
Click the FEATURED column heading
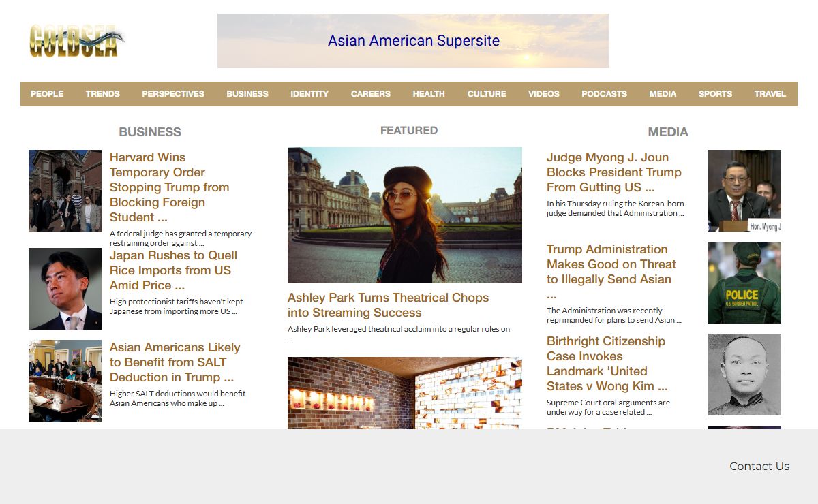tap(409, 130)
